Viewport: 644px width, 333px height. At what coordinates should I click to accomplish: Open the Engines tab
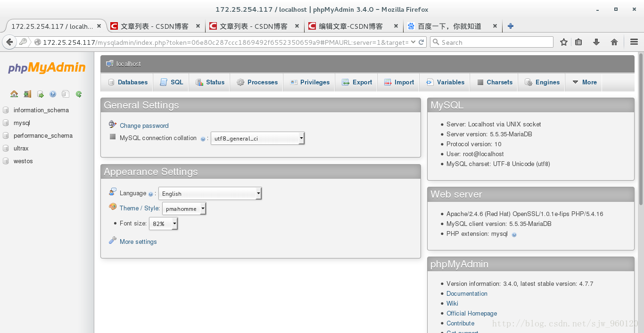(542, 82)
